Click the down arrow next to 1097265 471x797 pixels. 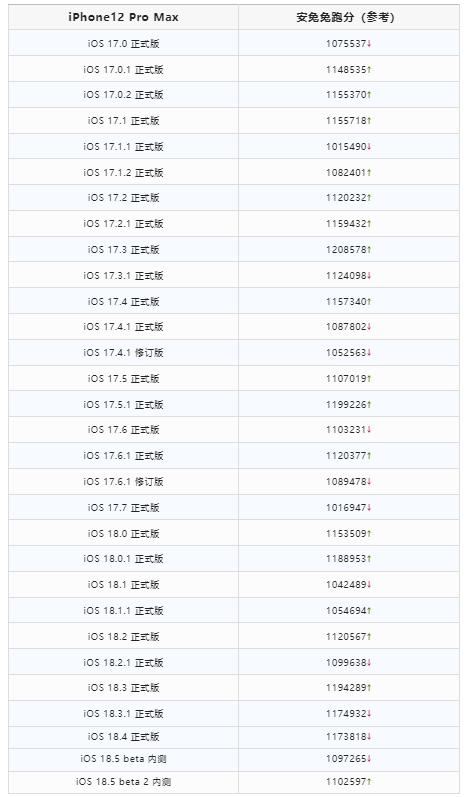(x=369, y=758)
